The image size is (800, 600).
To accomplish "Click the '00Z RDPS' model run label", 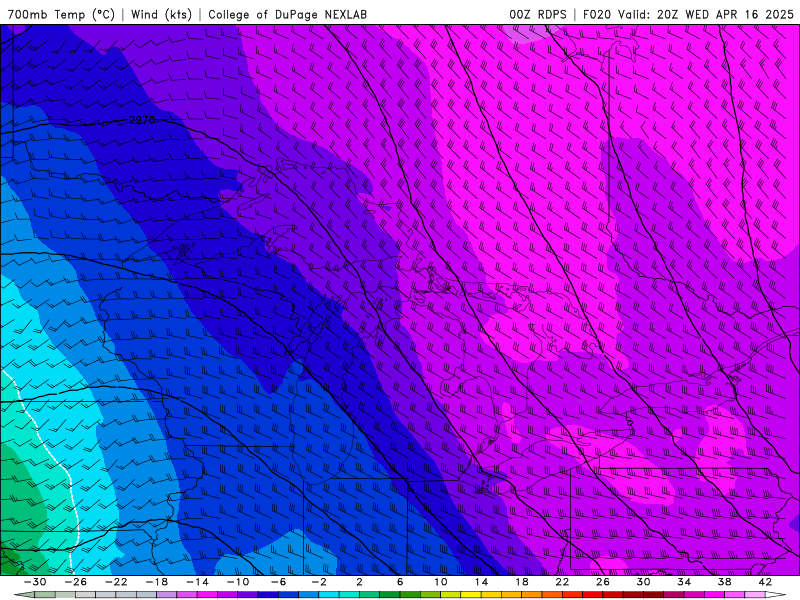I will pos(538,14).
